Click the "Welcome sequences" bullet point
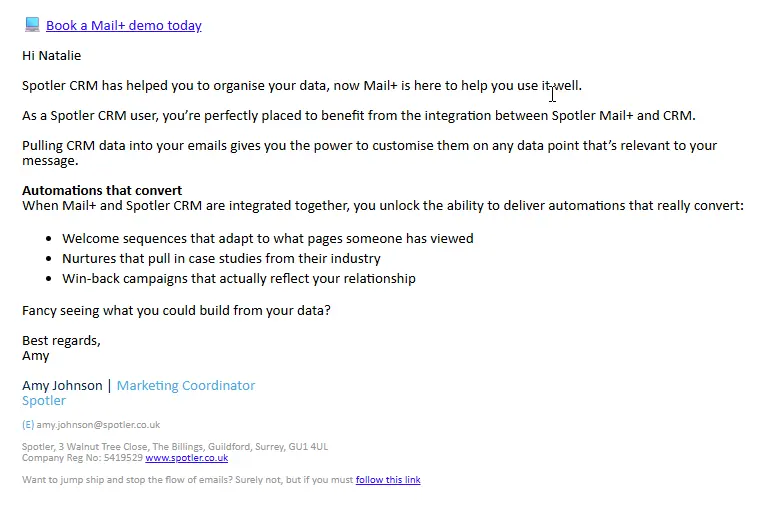770x505 pixels. pyautogui.click(x=267, y=239)
